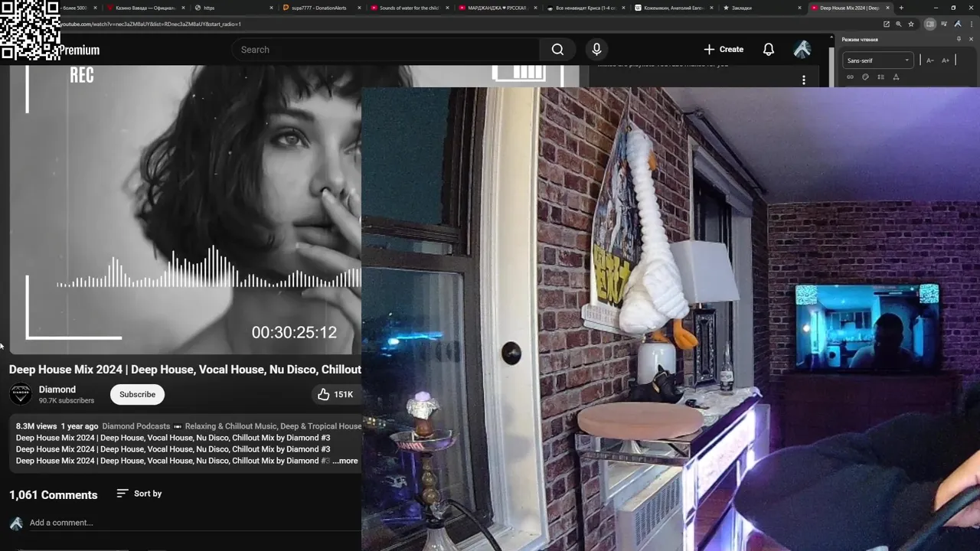
Task: Close the Казино Вавада tab
Action: [x=184, y=8]
